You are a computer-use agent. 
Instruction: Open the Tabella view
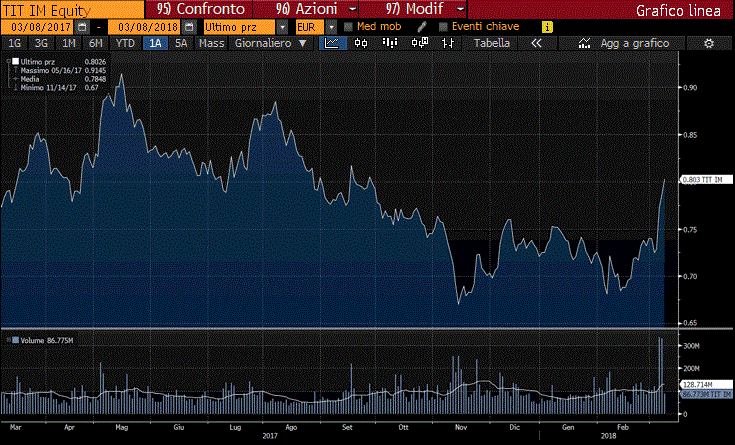tap(492, 43)
